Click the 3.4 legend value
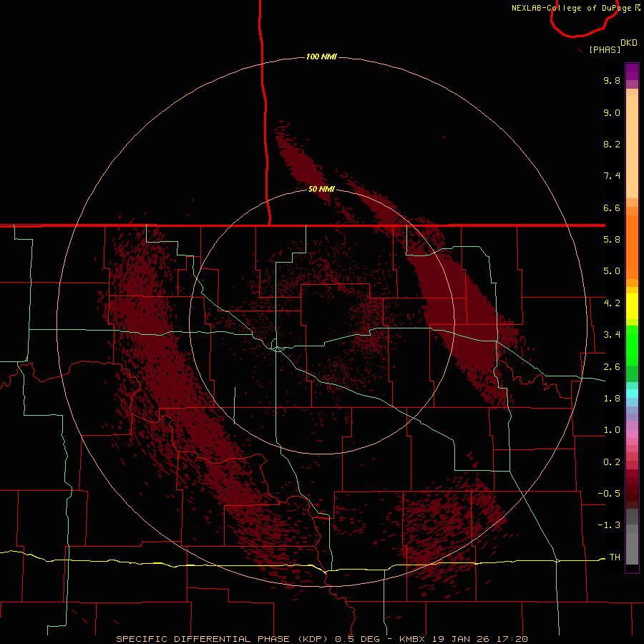644x644 pixels. 612,335
